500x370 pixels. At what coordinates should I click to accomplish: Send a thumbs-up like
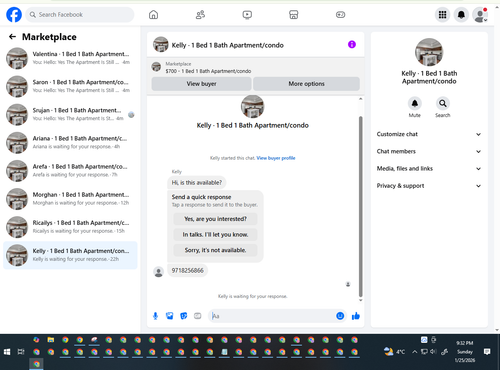[x=356, y=316]
